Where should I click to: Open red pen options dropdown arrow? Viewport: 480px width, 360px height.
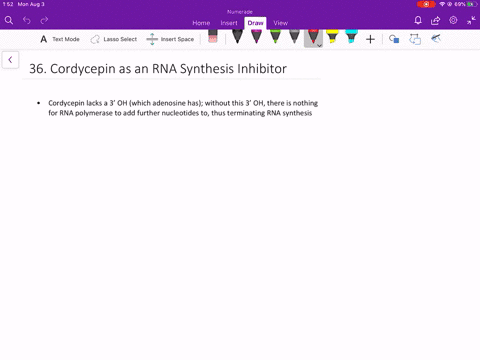(319, 45)
